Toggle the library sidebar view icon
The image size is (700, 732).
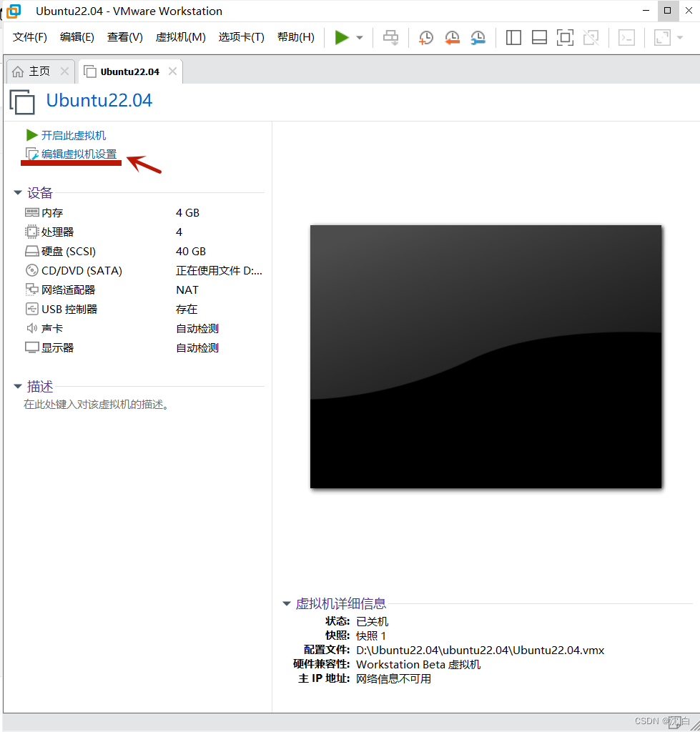(x=513, y=37)
